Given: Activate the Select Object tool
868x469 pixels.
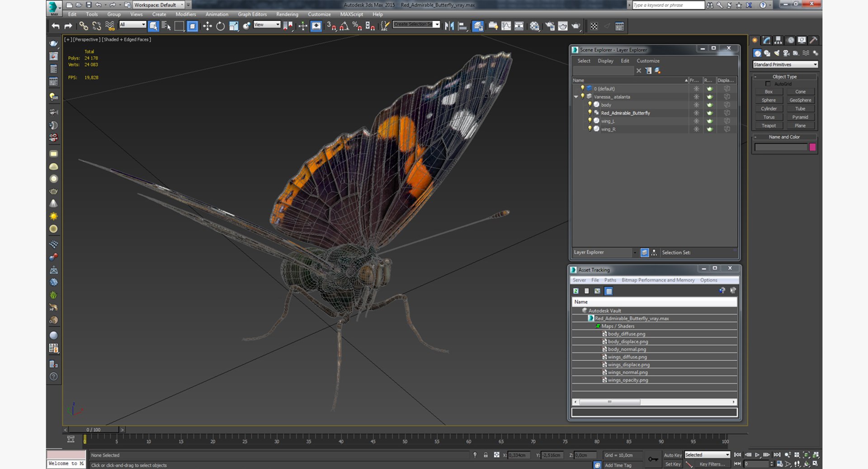Looking at the screenshot, I should tap(153, 26).
